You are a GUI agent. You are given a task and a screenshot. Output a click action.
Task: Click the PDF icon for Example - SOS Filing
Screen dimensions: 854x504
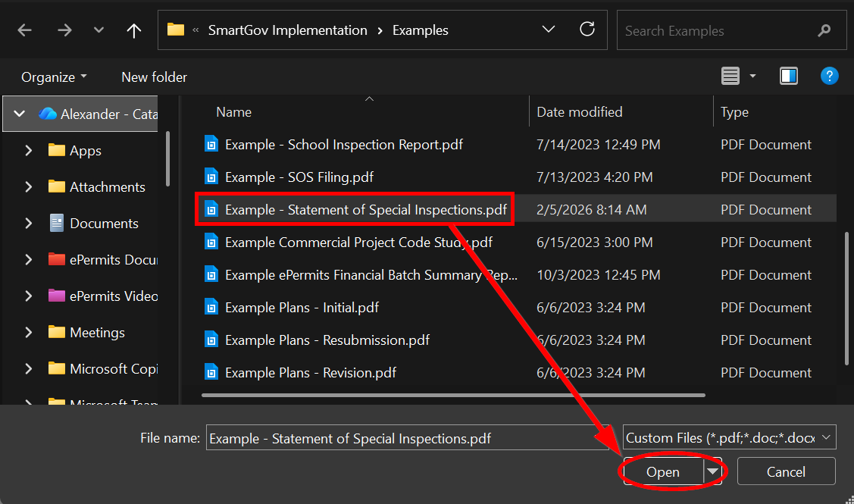[211, 177]
